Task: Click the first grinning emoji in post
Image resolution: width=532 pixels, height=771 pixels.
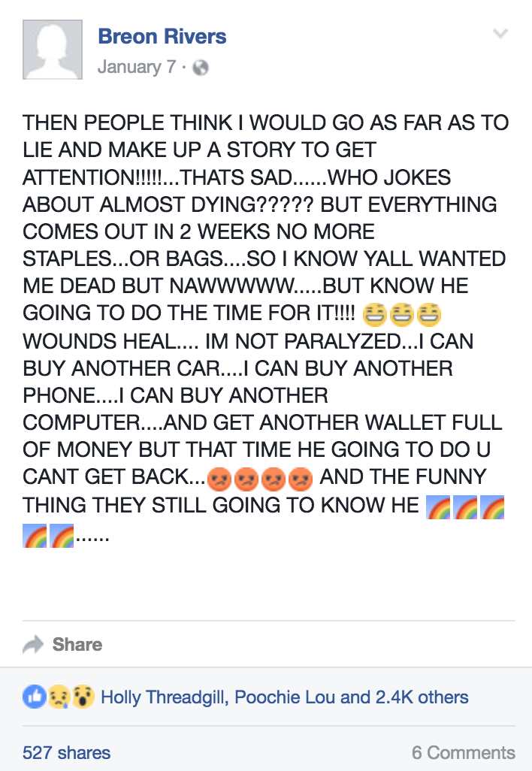Action: 374,313
